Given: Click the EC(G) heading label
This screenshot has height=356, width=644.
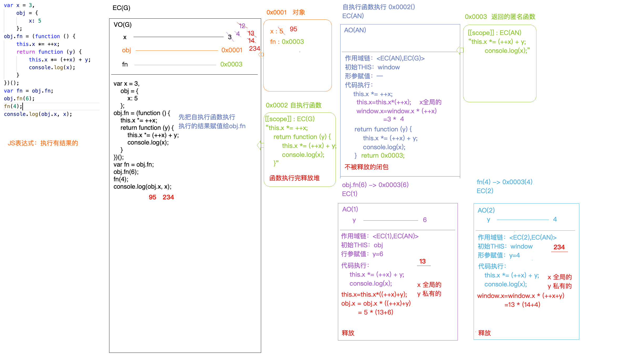Looking at the screenshot, I should point(121,8).
